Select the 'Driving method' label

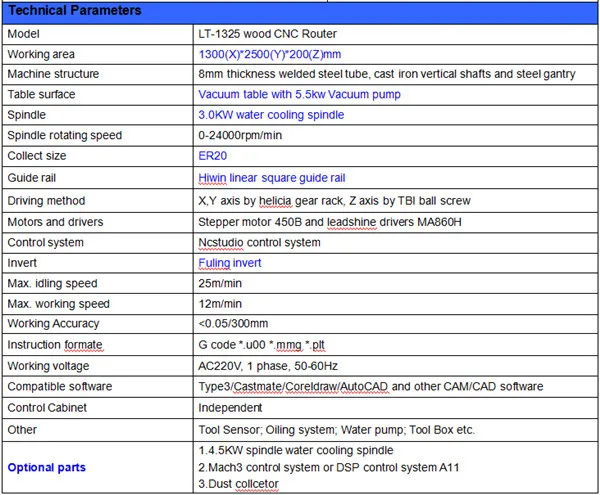click(x=46, y=201)
